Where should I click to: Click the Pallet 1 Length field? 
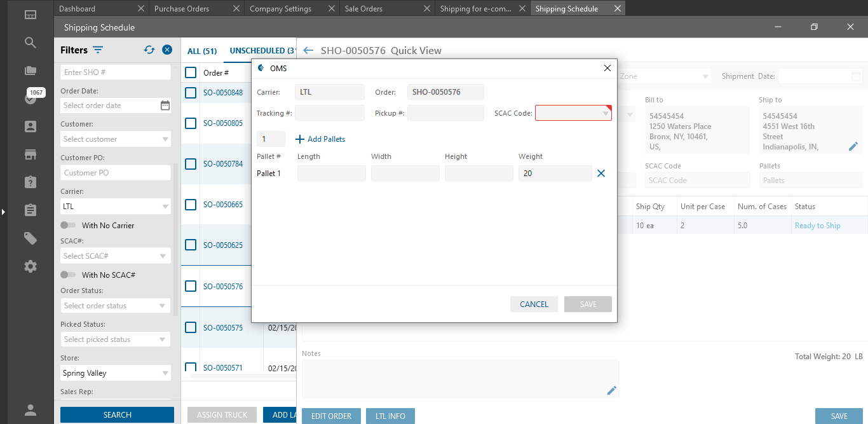(x=332, y=173)
